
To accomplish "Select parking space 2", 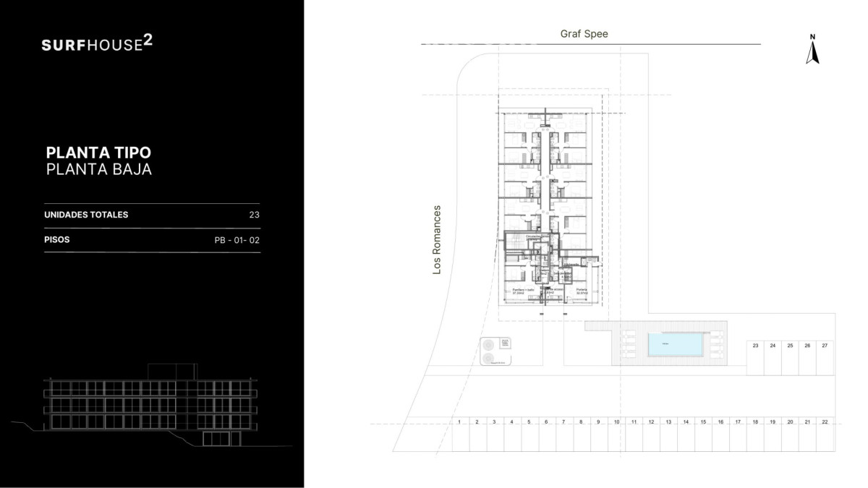I will pyautogui.click(x=478, y=435).
